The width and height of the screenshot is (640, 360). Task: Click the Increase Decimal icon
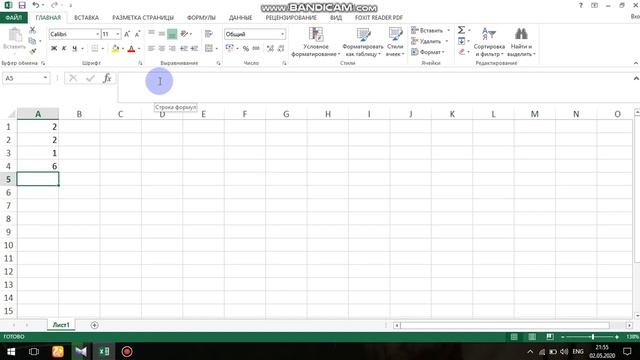pyautogui.click(x=270, y=49)
